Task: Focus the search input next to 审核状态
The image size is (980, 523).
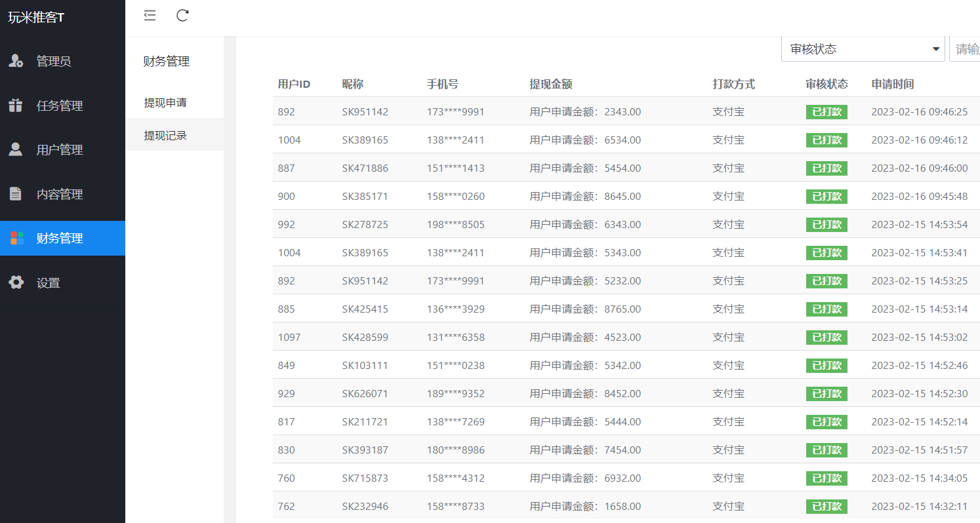Action: 966,49
